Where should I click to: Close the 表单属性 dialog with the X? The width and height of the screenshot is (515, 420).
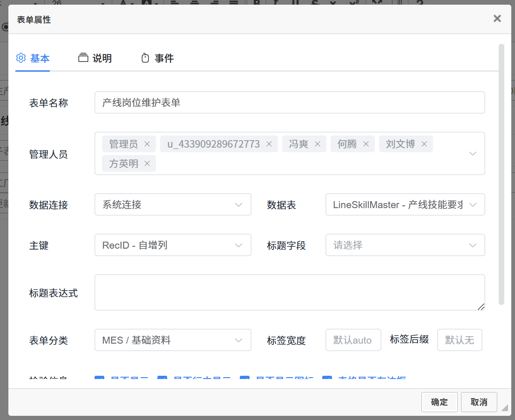(x=497, y=19)
